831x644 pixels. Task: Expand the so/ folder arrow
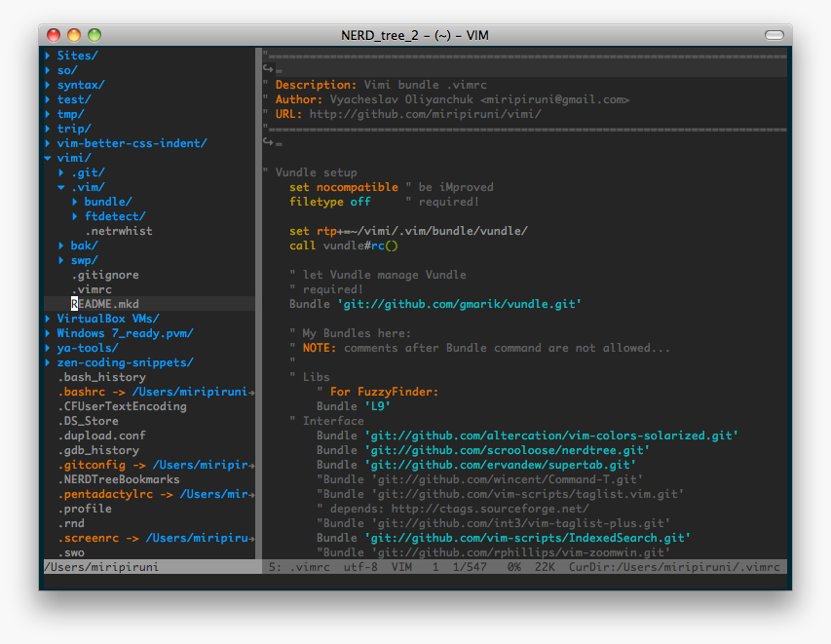[x=48, y=70]
